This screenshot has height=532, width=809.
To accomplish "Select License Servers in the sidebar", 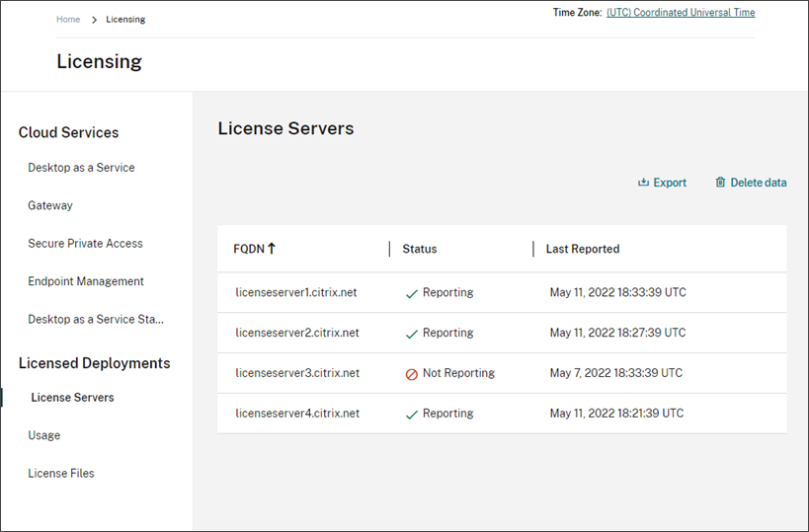I will (x=72, y=398).
